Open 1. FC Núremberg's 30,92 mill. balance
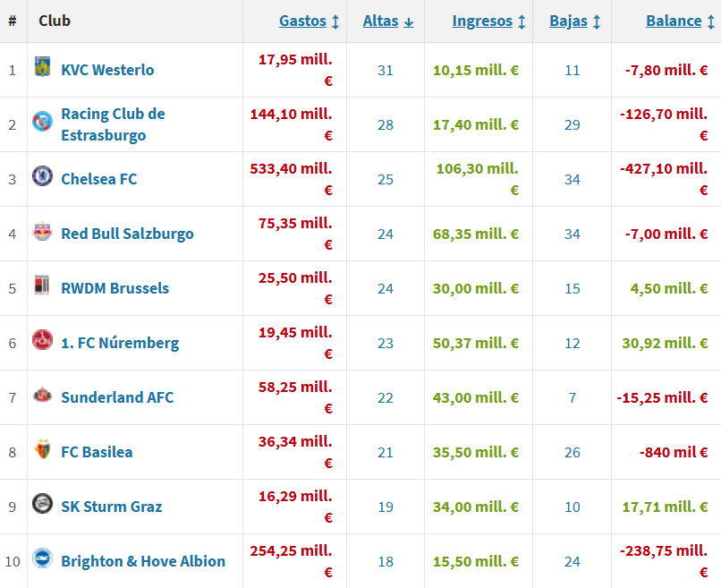 coord(665,343)
